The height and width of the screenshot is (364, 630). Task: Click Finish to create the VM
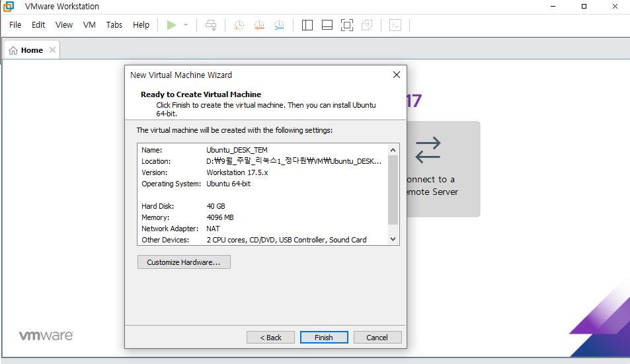pyautogui.click(x=324, y=338)
